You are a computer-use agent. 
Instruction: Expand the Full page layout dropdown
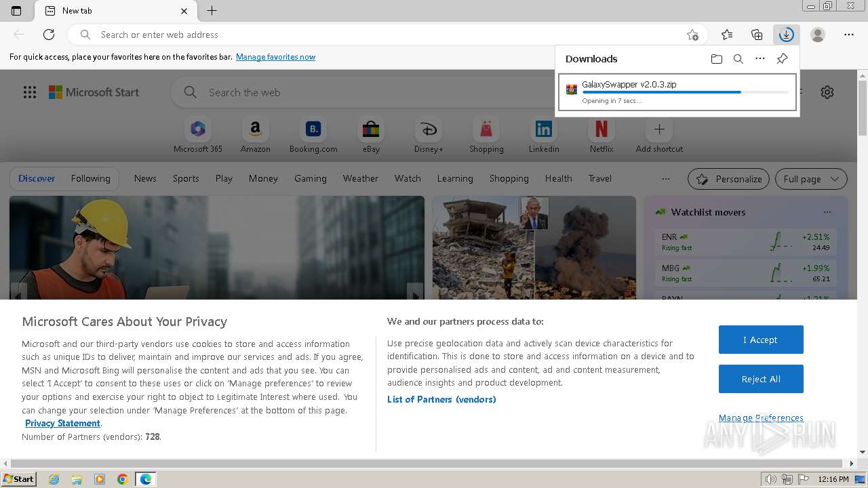click(811, 179)
